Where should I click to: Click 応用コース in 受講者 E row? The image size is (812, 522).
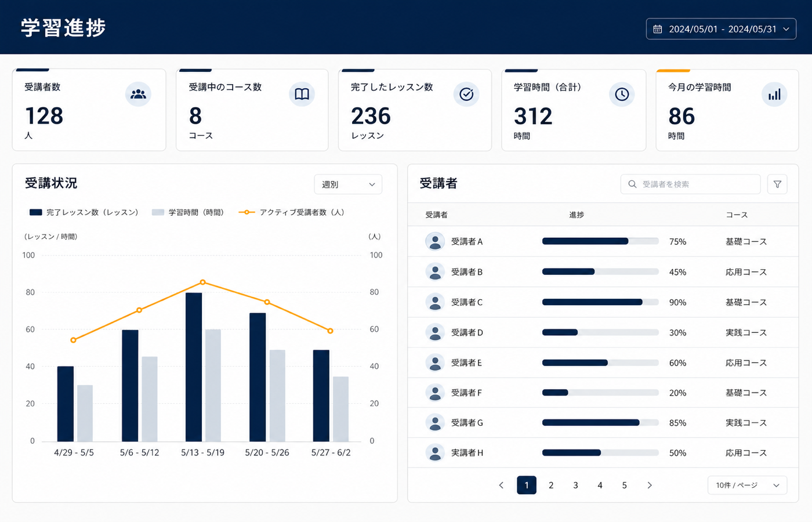(x=746, y=362)
